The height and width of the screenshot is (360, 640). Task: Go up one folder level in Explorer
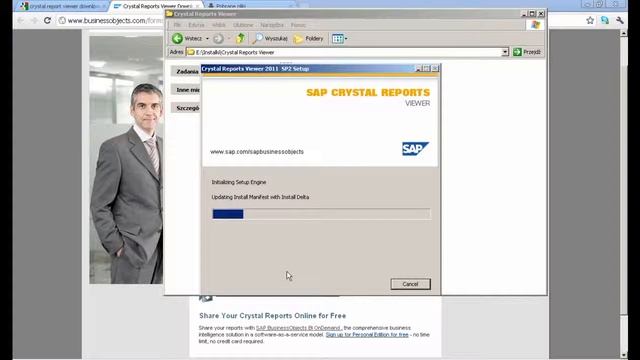[240, 38]
